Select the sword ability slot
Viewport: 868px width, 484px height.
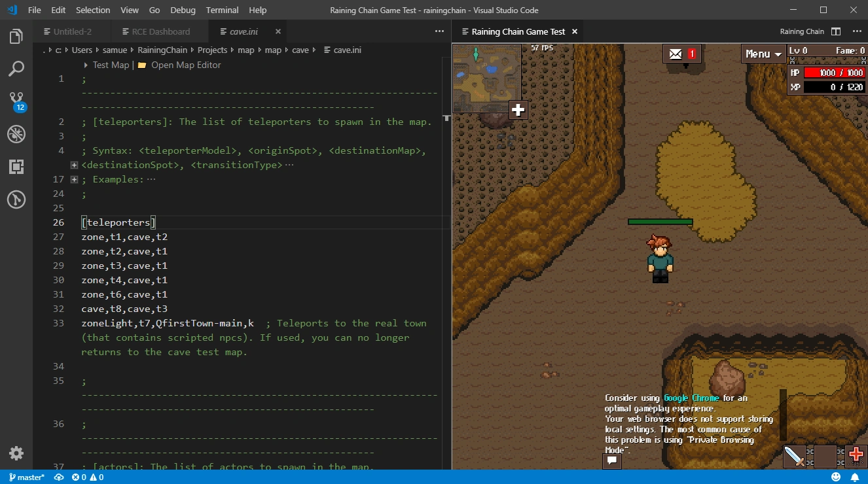pyautogui.click(x=795, y=456)
